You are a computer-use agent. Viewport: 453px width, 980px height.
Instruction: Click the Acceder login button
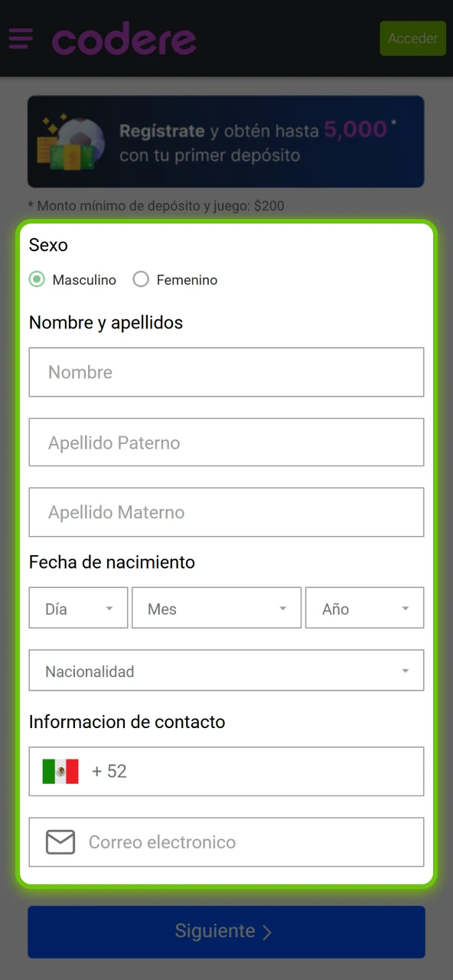pos(412,38)
